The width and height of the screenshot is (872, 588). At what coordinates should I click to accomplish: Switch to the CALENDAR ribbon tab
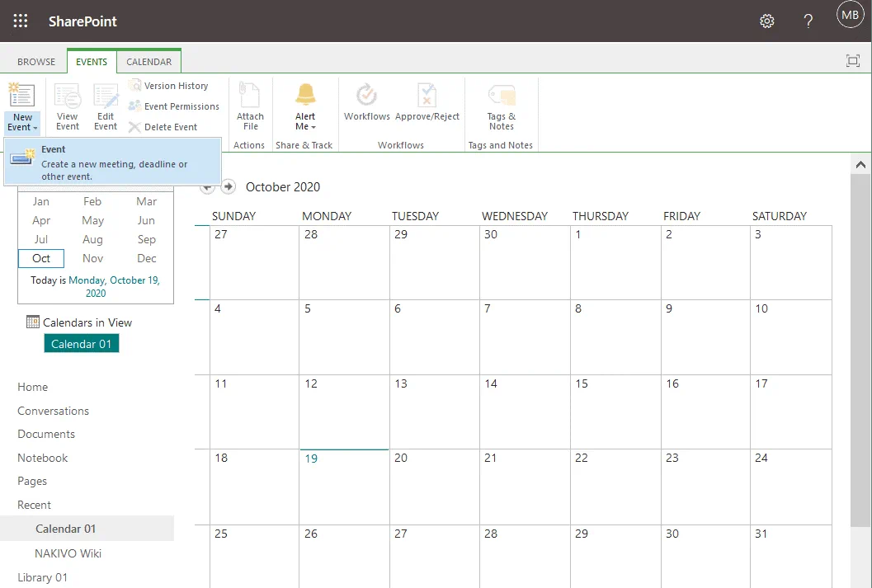tap(148, 62)
